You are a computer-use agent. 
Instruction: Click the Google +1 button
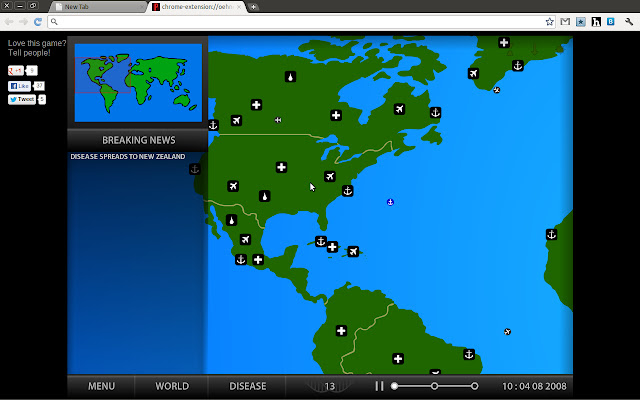click(x=16, y=71)
